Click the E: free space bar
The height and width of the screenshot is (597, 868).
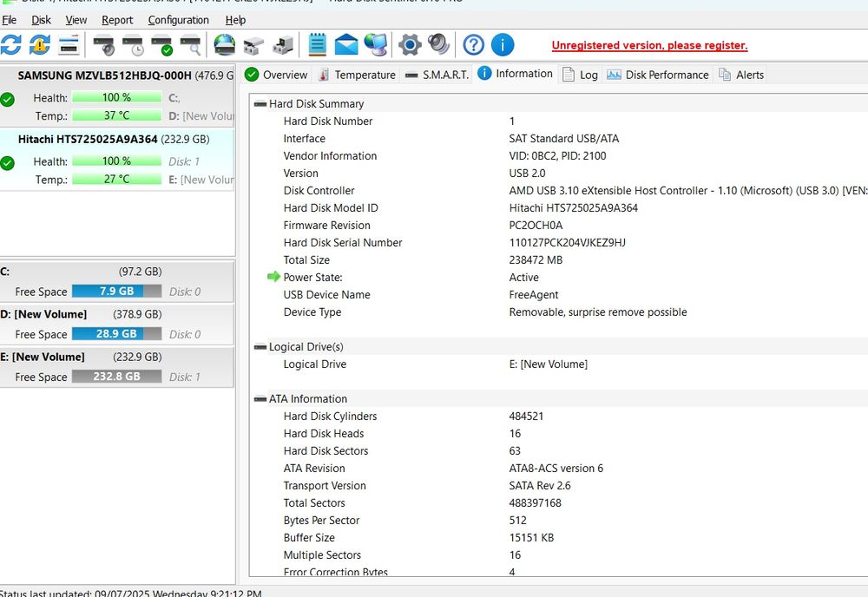point(117,377)
